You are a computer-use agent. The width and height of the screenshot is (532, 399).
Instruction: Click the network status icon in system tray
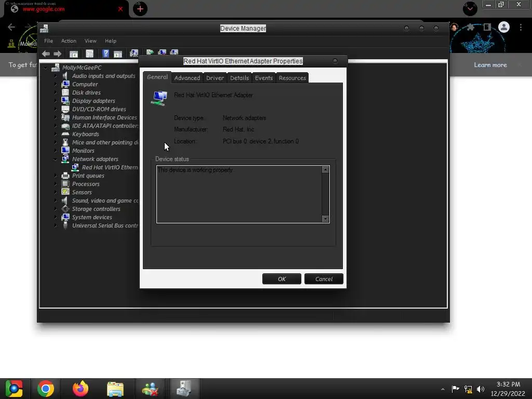tap(468, 389)
